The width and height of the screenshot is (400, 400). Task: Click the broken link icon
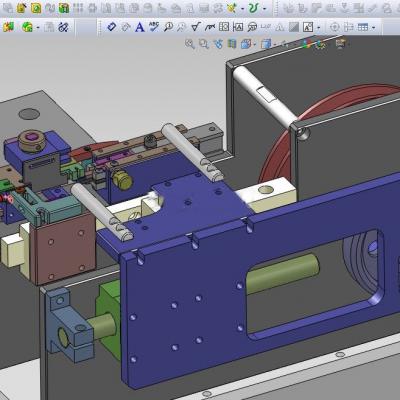pyautogui.click(x=63, y=27)
